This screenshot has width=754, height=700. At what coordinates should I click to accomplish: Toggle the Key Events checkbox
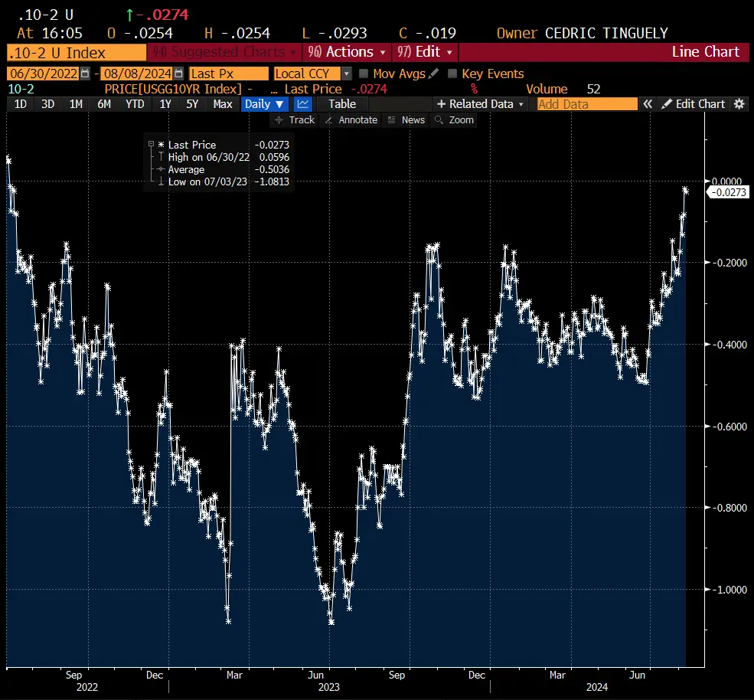pyautogui.click(x=452, y=74)
